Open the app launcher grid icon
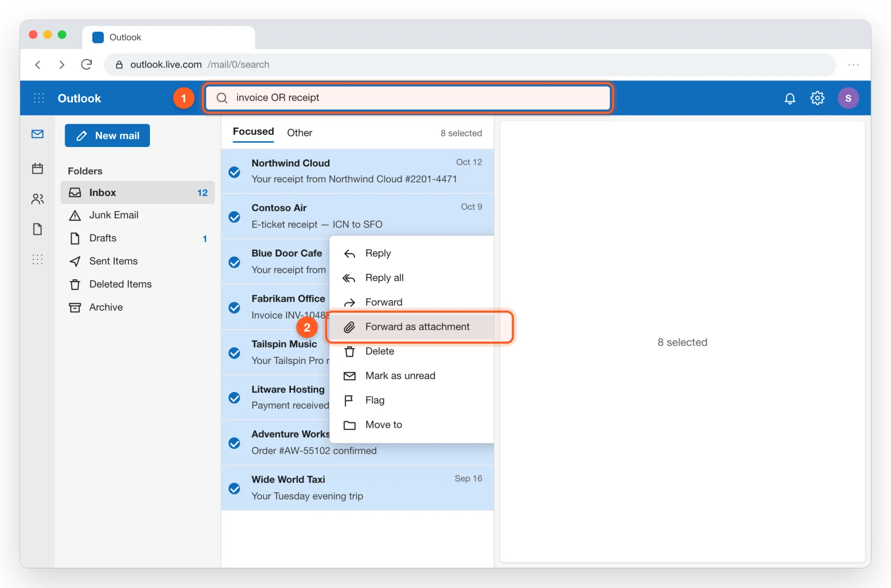This screenshot has width=891, height=588. click(39, 98)
